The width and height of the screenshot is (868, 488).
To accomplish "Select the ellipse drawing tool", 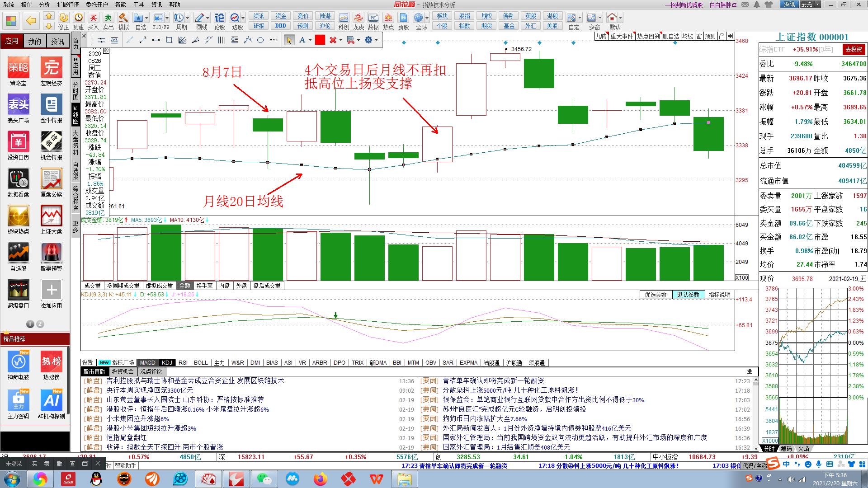I will 260,40.
